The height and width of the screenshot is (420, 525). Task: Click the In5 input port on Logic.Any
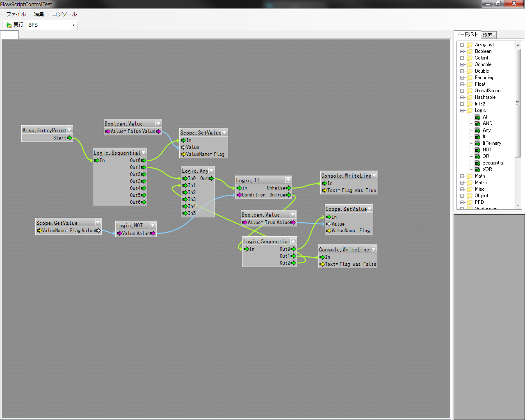pos(185,213)
